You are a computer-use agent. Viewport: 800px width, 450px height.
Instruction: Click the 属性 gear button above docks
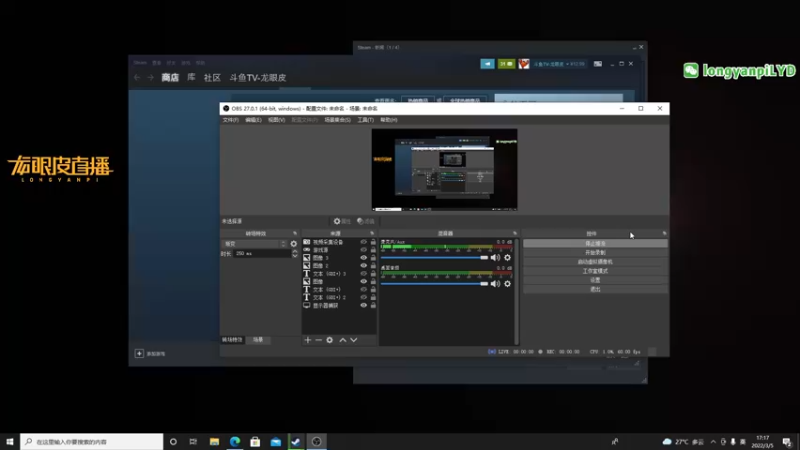click(x=342, y=221)
